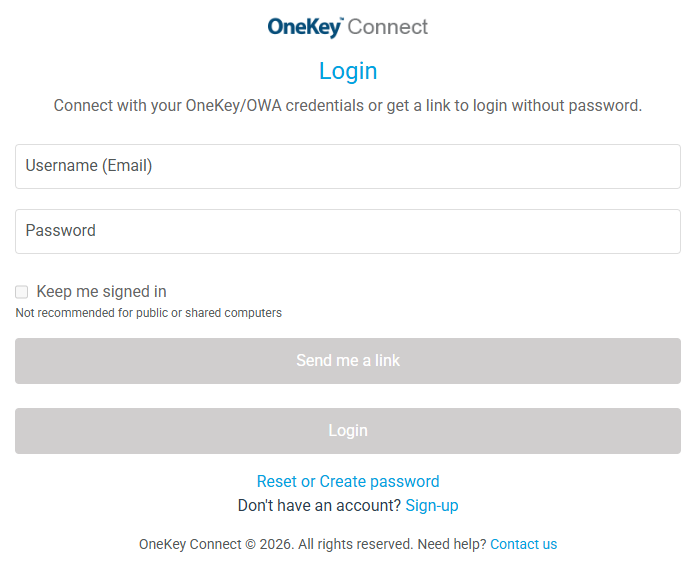Click the blue Login heading
The image size is (697, 569).
pyautogui.click(x=348, y=71)
